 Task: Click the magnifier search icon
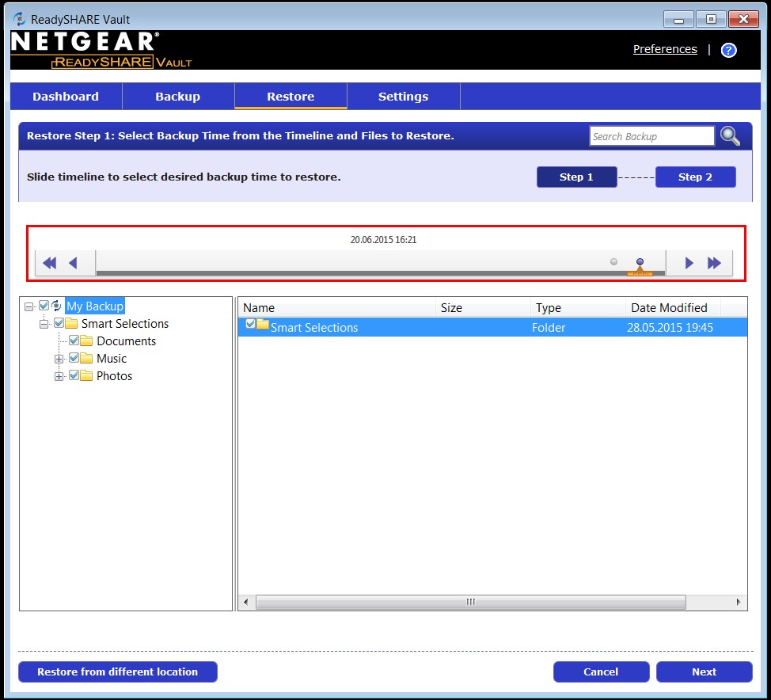(730, 136)
